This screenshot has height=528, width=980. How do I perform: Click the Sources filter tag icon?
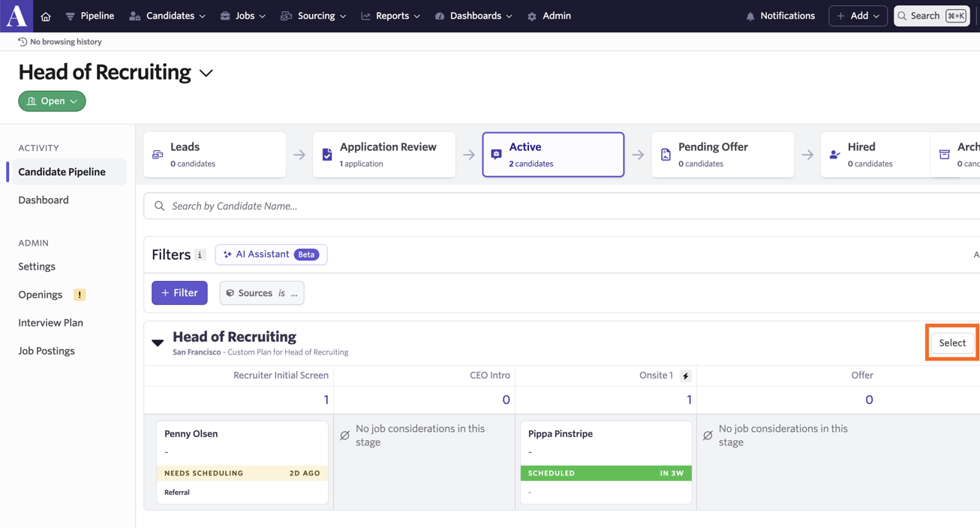click(230, 293)
